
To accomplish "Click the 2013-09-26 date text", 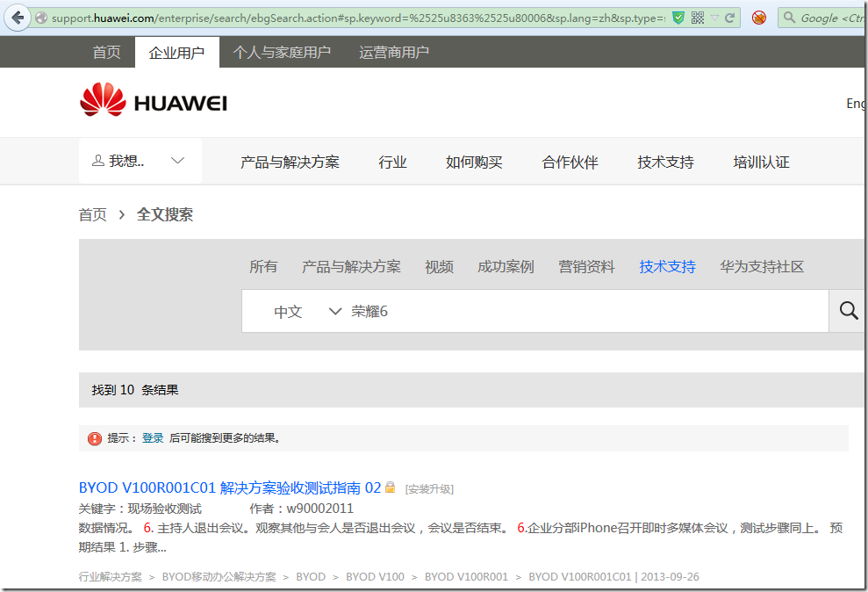I will pos(670,576).
